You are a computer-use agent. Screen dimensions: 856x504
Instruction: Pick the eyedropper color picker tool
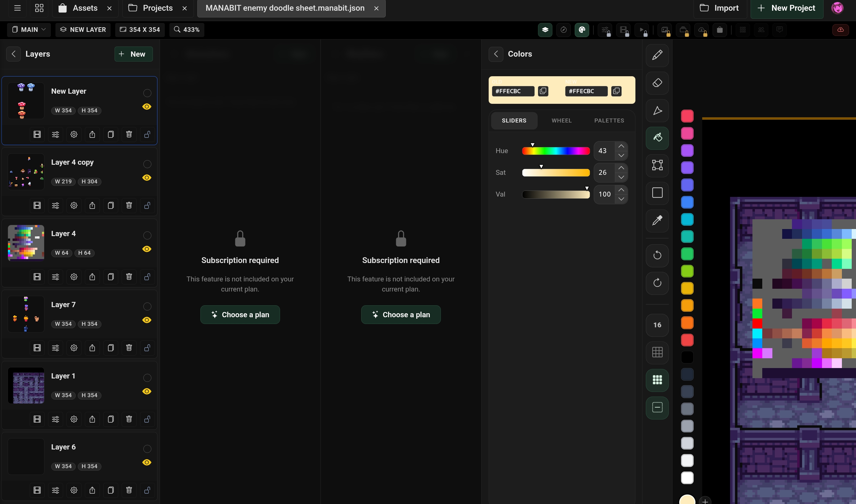[657, 220]
